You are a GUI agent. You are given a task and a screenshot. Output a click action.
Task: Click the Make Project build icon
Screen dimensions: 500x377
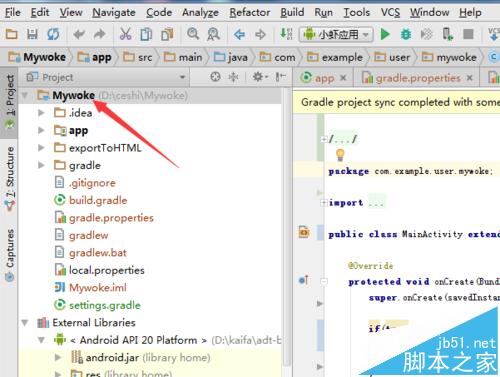pyautogui.click(x=286, y=34)
